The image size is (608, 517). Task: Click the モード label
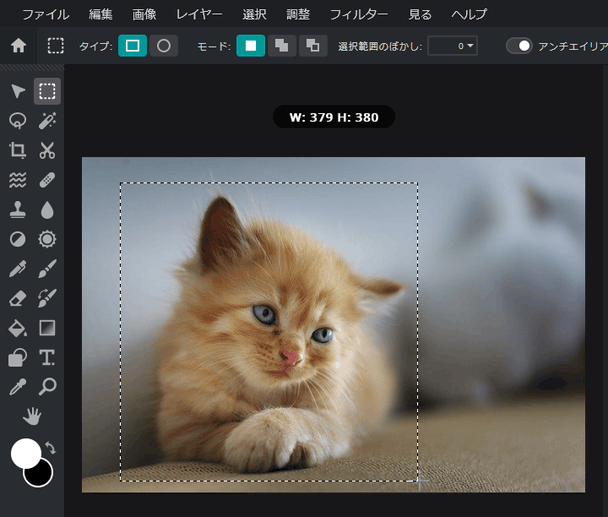coord(214,47)
